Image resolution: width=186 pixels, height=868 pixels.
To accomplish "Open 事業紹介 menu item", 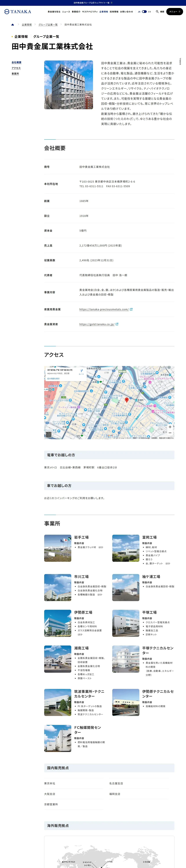I will (x=76, y=11).
